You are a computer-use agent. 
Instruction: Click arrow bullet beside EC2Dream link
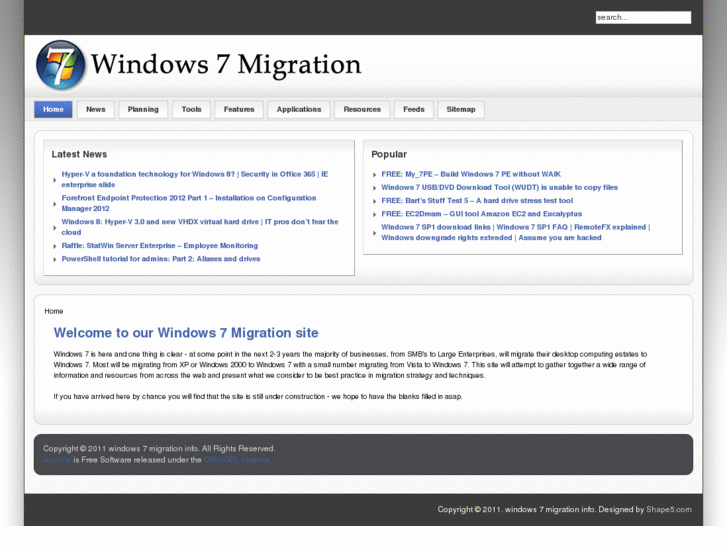coord(375,214)
